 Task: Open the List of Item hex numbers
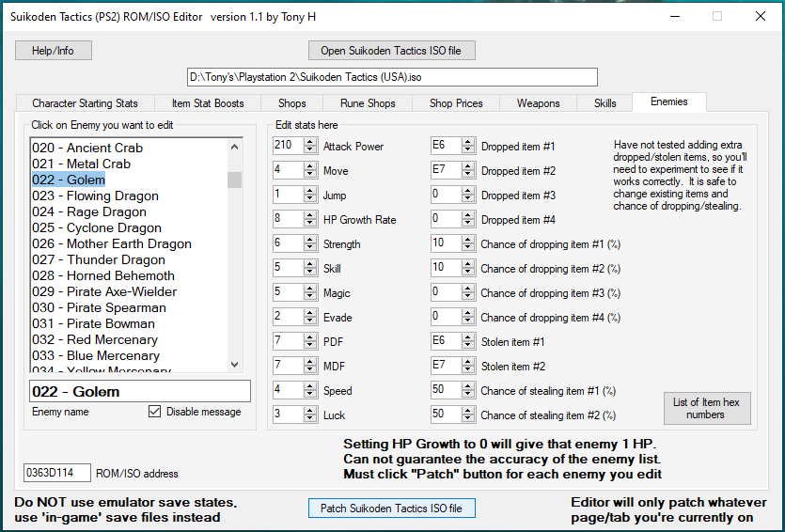tap(707, 408)
